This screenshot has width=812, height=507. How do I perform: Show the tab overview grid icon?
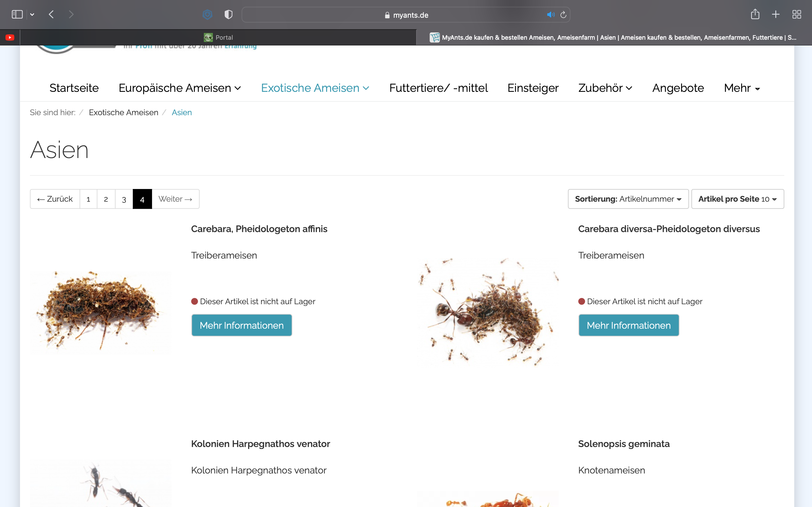796,14
